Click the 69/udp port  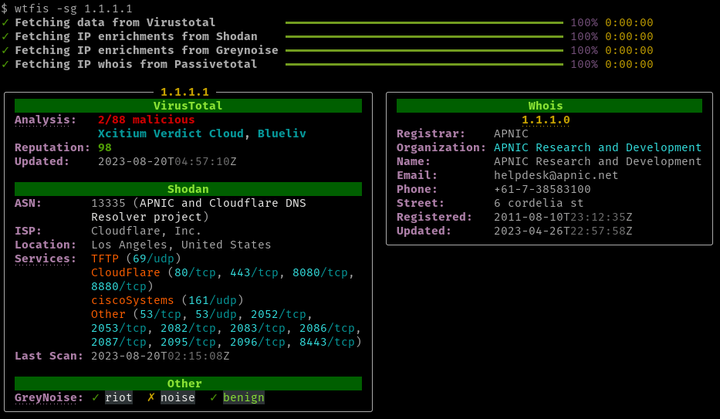[x=153, y=259]
